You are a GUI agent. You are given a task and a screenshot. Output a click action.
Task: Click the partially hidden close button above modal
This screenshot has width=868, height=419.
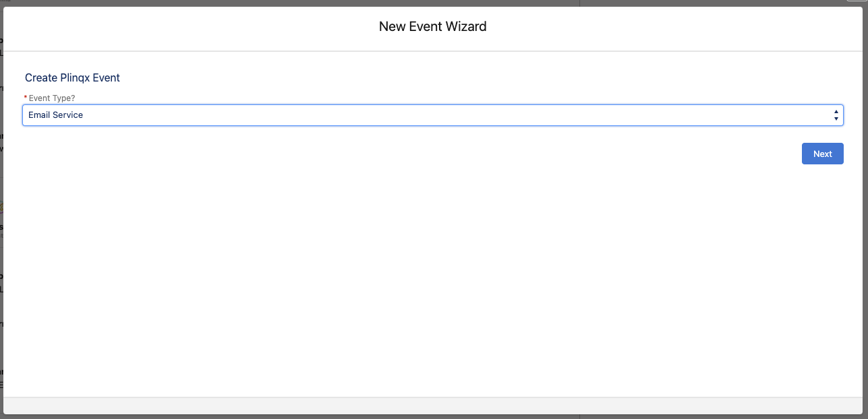858,2
